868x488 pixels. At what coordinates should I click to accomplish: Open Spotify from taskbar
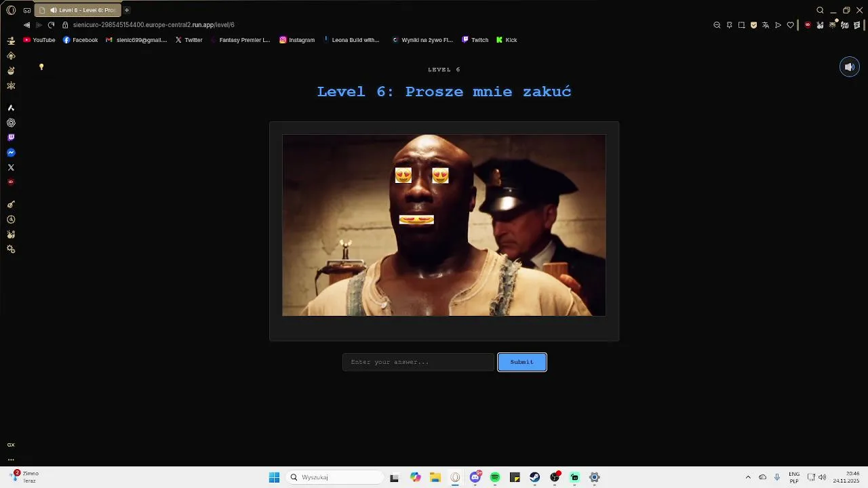click(495, 477)
